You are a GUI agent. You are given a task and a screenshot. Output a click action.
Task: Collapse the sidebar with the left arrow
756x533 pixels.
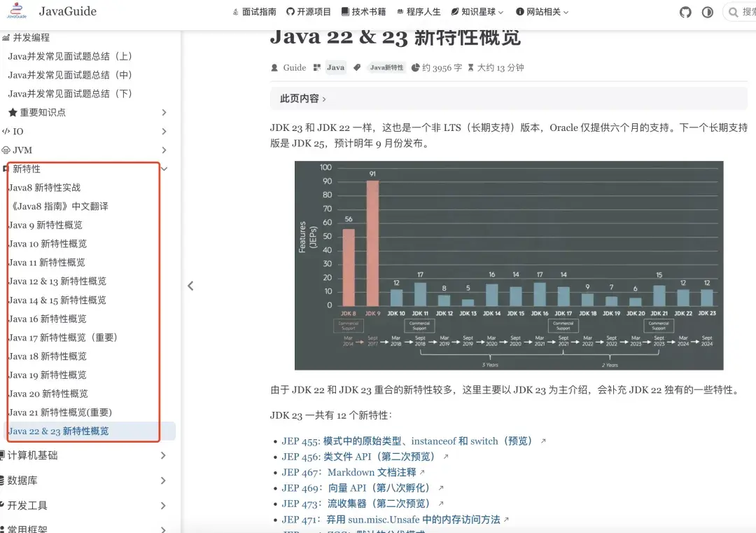[x=190, y=286]
